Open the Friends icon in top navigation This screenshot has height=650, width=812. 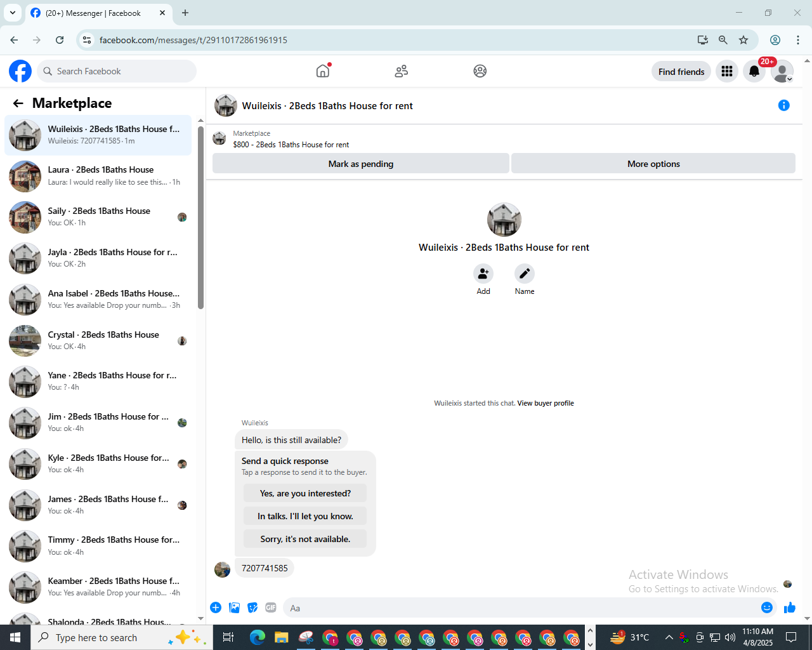401,71
